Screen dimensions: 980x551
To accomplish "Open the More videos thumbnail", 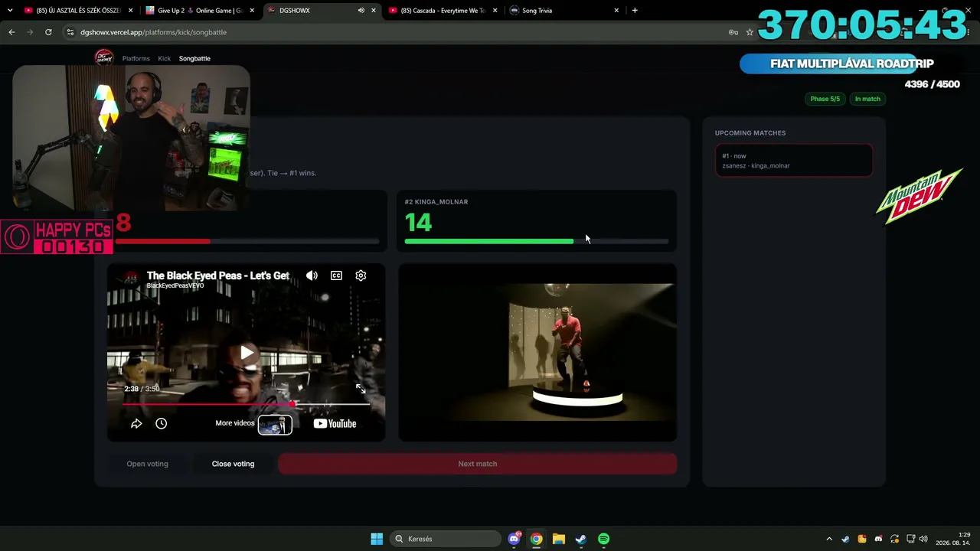I will (275, 425).
